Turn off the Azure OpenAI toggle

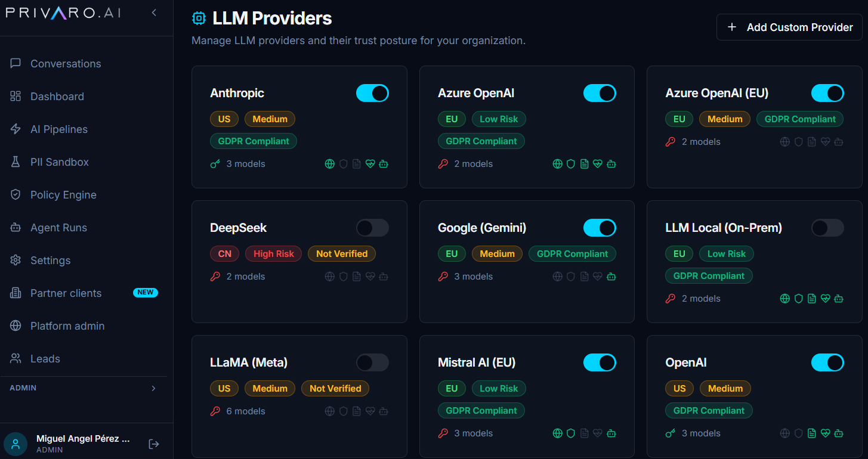600,93
